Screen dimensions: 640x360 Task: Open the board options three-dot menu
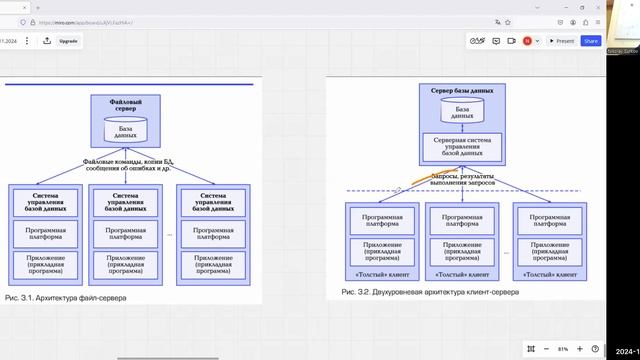(x=27, y=41)
